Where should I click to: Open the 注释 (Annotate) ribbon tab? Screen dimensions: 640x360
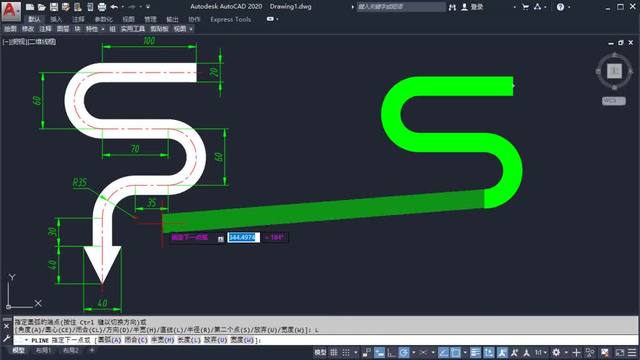point(78,19)
